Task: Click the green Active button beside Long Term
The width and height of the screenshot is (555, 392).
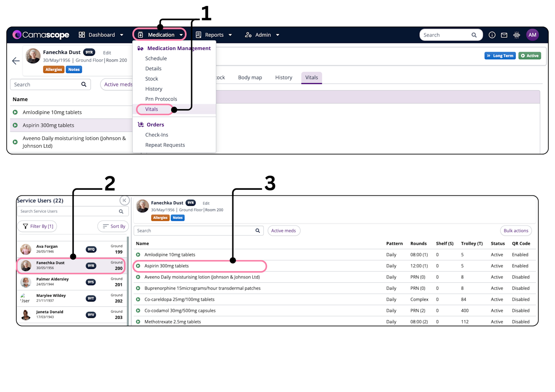Action: (x=530, y=56)
